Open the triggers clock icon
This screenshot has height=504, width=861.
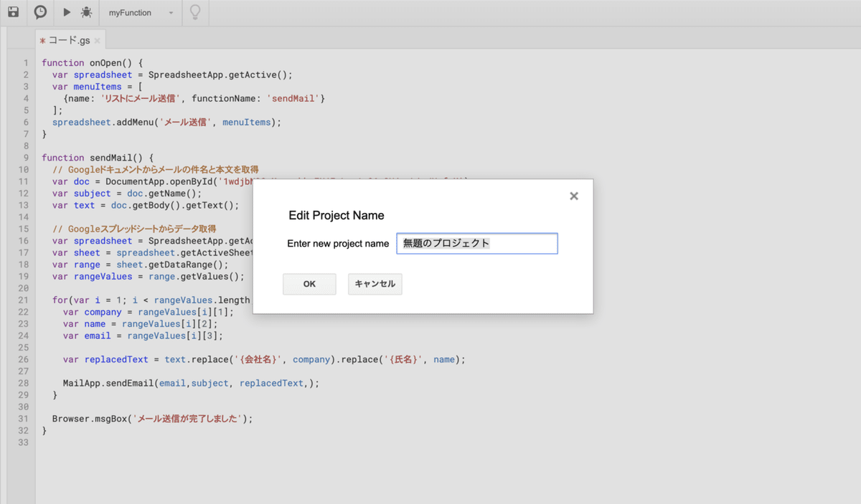click(x=40, y=12)
